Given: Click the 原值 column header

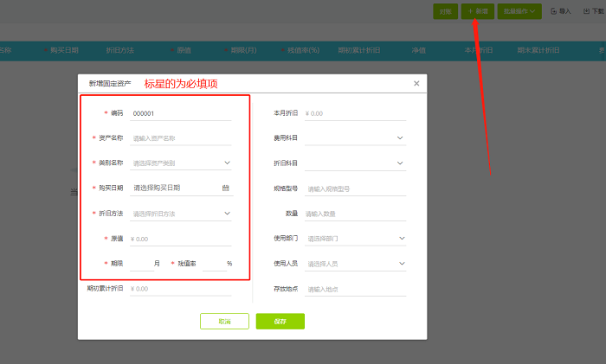Looking at the screenshot, I should point(184,50).
